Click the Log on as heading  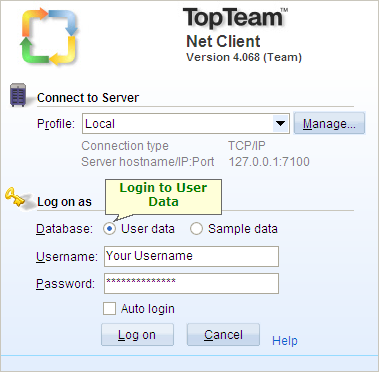(64, 202)
